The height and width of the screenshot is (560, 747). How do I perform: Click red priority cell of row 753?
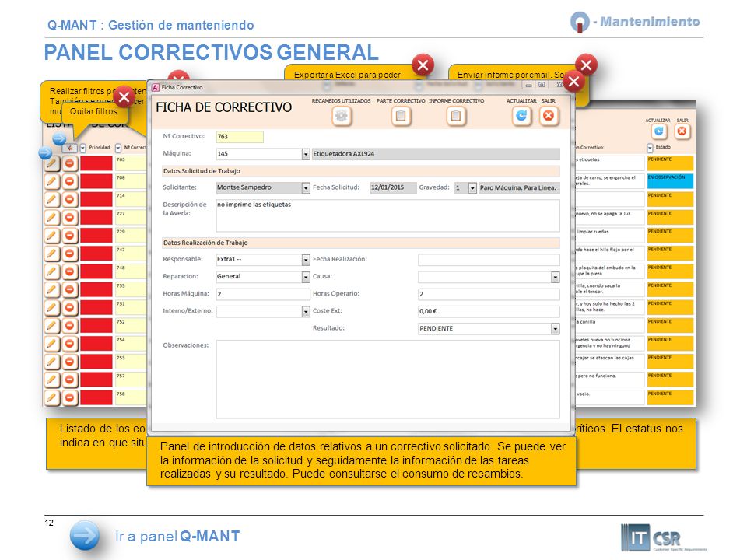tap(96, 362)
